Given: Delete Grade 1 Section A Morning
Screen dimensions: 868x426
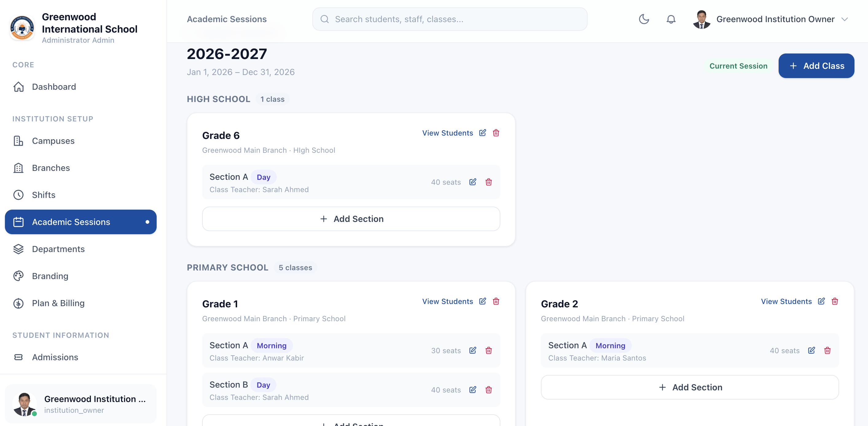Looking at the screenshot, I should 489,350.
